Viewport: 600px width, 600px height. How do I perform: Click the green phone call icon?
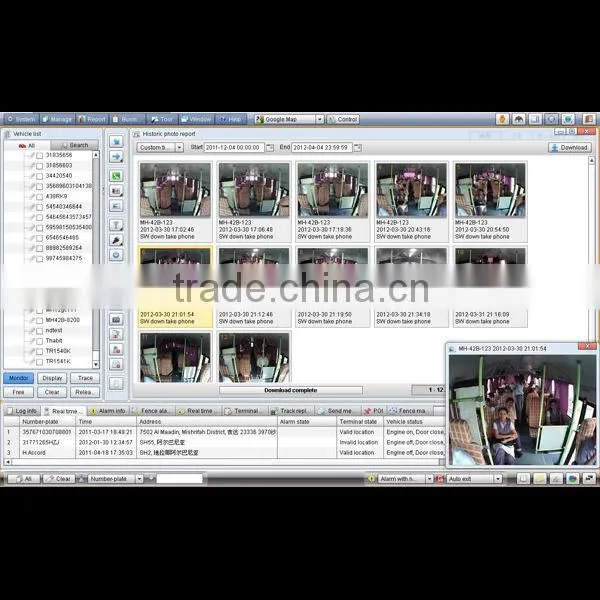116,176
